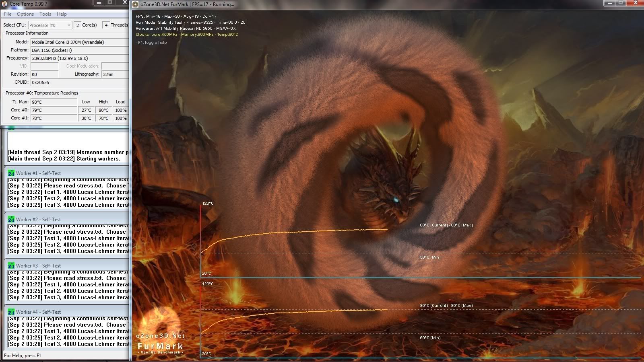Click the 'F1: toggle help' hint
644x362 pixels.
click(x=151, y=43)
